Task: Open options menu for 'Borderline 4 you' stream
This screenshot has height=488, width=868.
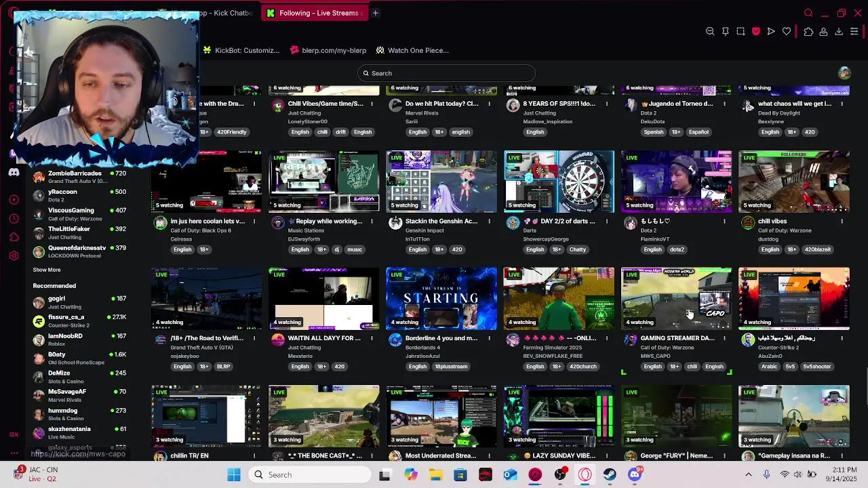Action: [489, 338]
